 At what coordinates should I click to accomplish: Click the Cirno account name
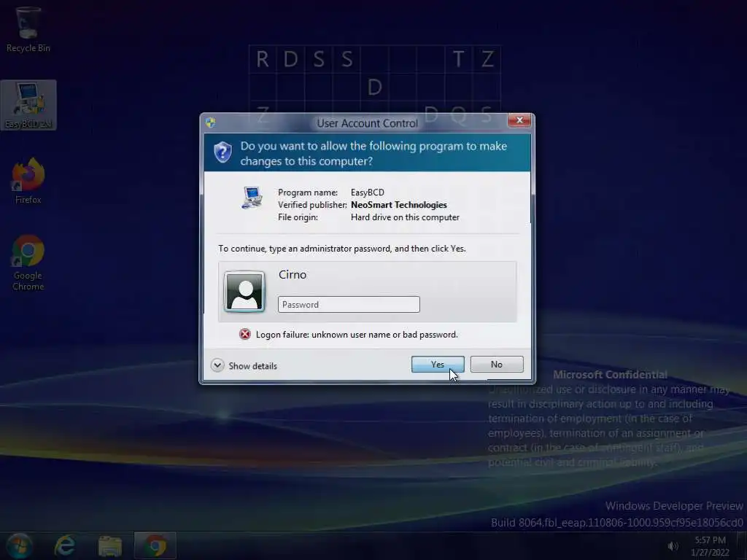(x=293, y=275)
